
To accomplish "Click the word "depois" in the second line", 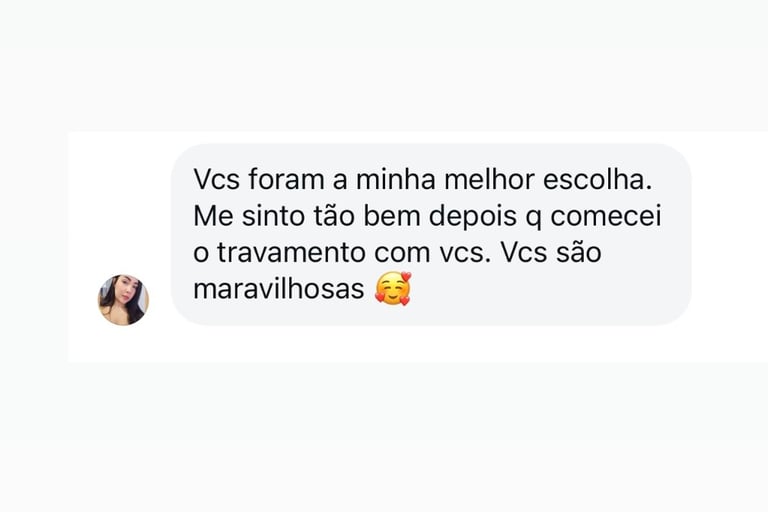I will pos(473,216).
